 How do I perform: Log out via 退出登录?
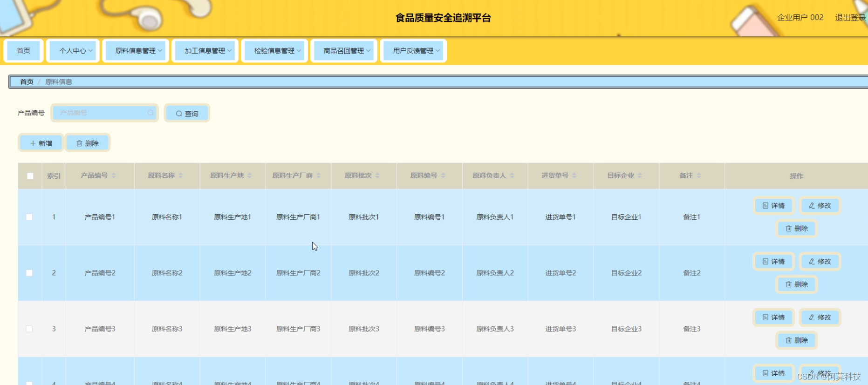tap(850, 18)
